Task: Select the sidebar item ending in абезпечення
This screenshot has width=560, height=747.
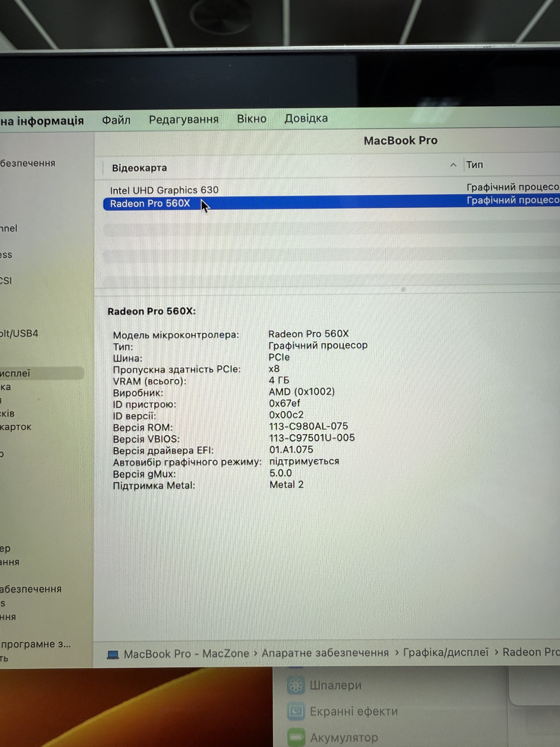Action: [x=31, y=589]
